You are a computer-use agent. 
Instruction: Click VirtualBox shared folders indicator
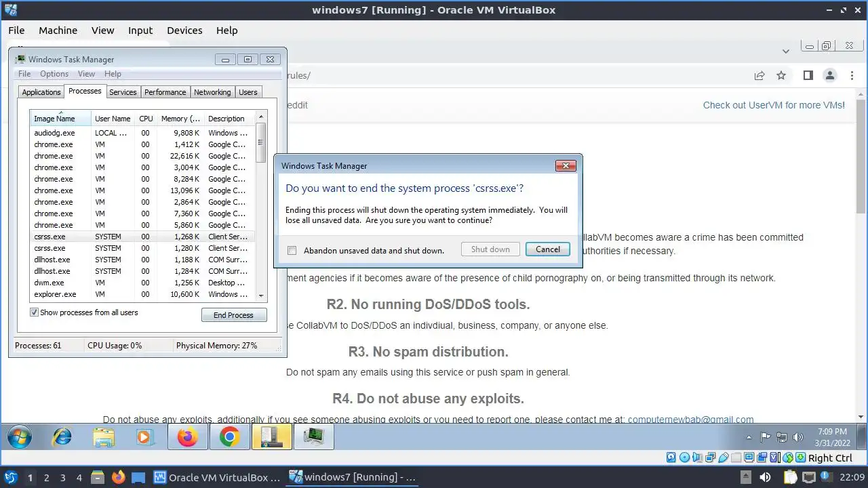[x=736, y=458]
